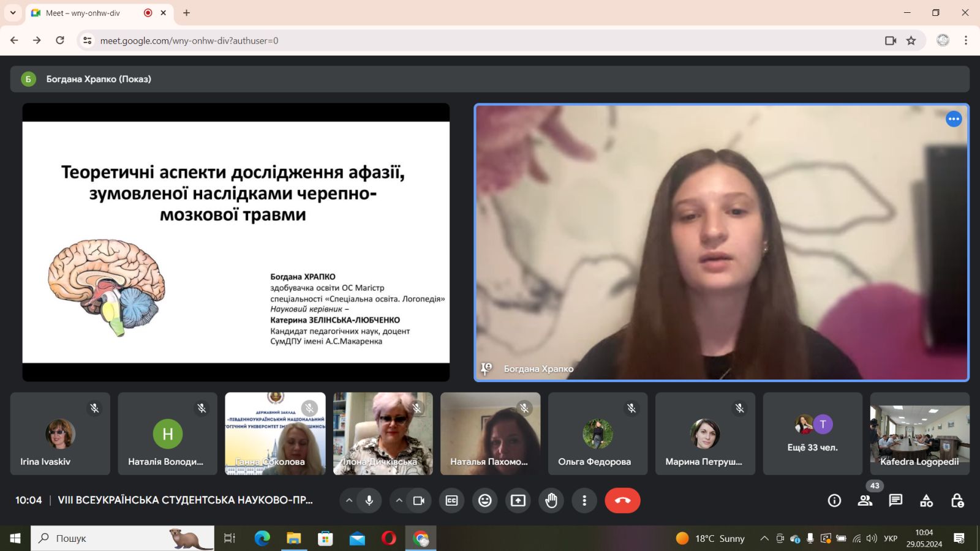
Task: Open the activities panel
Action: pos(926,501)
